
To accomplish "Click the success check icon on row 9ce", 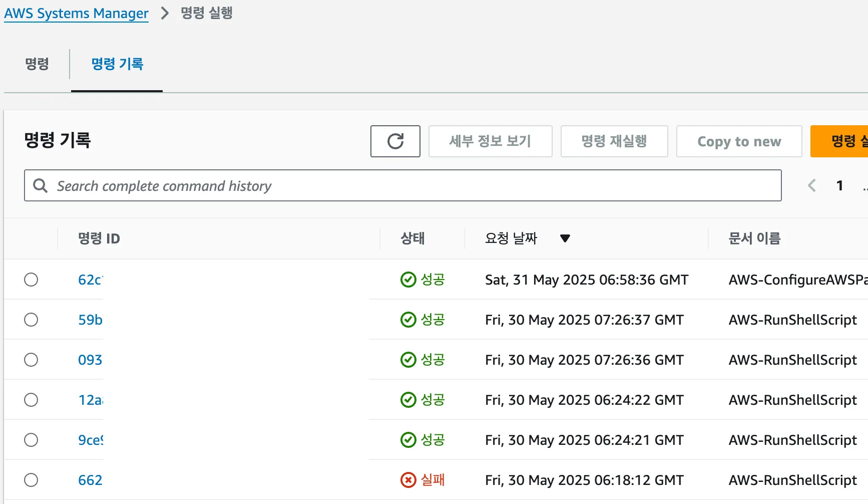I will (408, 440).
